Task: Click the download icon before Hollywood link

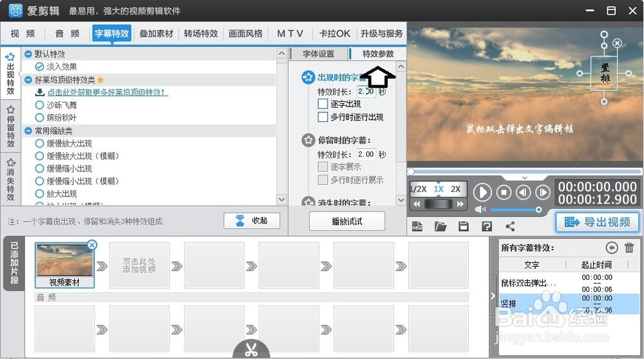Action: pos(40,92)
